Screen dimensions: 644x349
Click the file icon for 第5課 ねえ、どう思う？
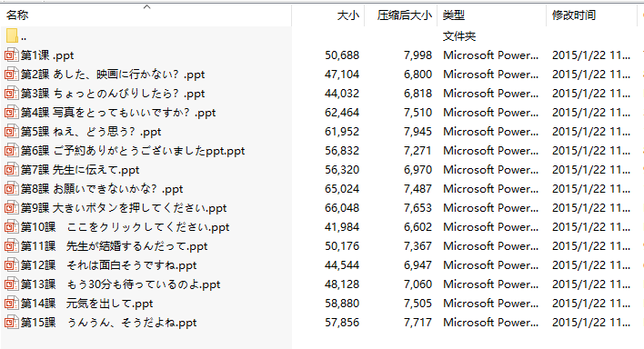coord(12,132)
